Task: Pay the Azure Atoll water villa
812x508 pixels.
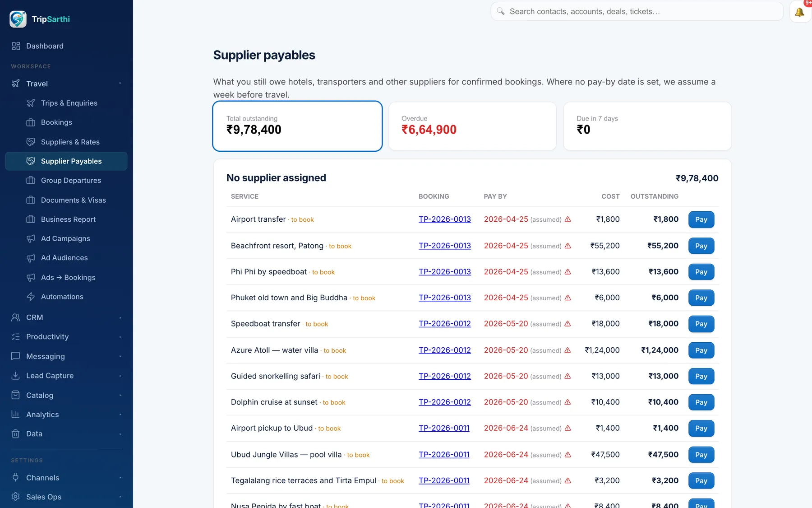Action: click(701, 350)
